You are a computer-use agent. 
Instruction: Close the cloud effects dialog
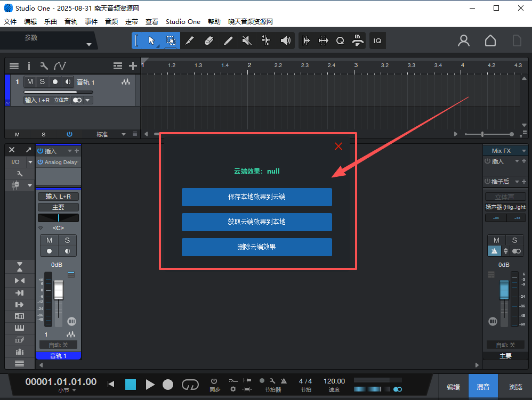click(x=338, y=146)
